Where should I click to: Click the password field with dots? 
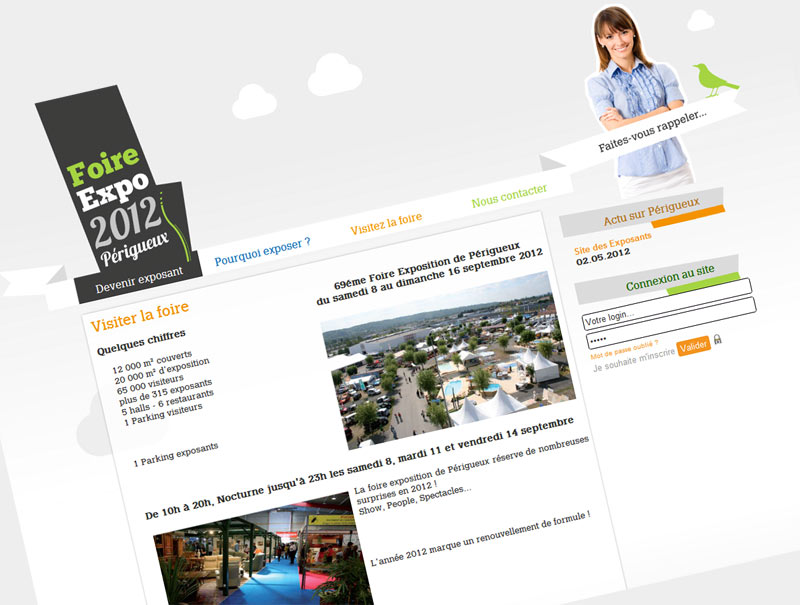point(671,323)
